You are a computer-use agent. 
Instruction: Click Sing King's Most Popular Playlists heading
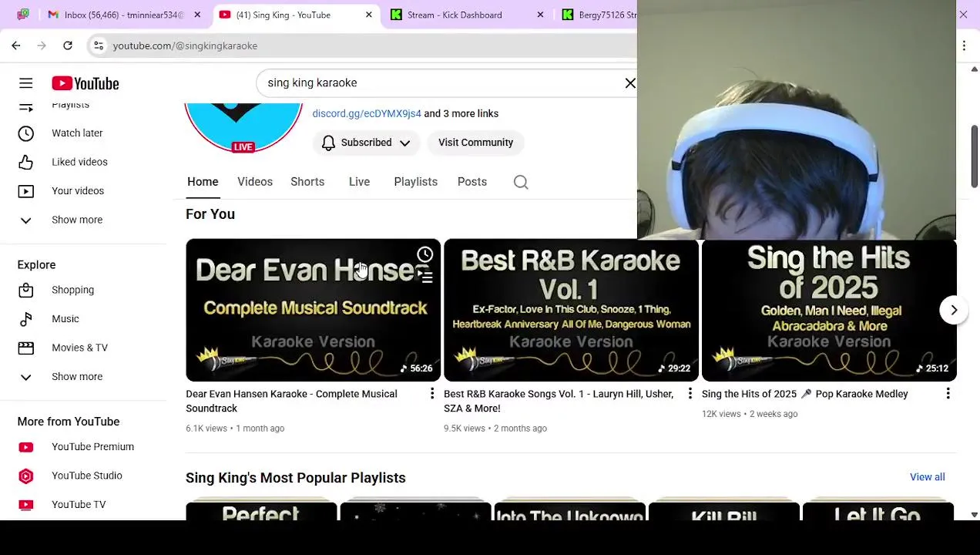tap(296, 478)
